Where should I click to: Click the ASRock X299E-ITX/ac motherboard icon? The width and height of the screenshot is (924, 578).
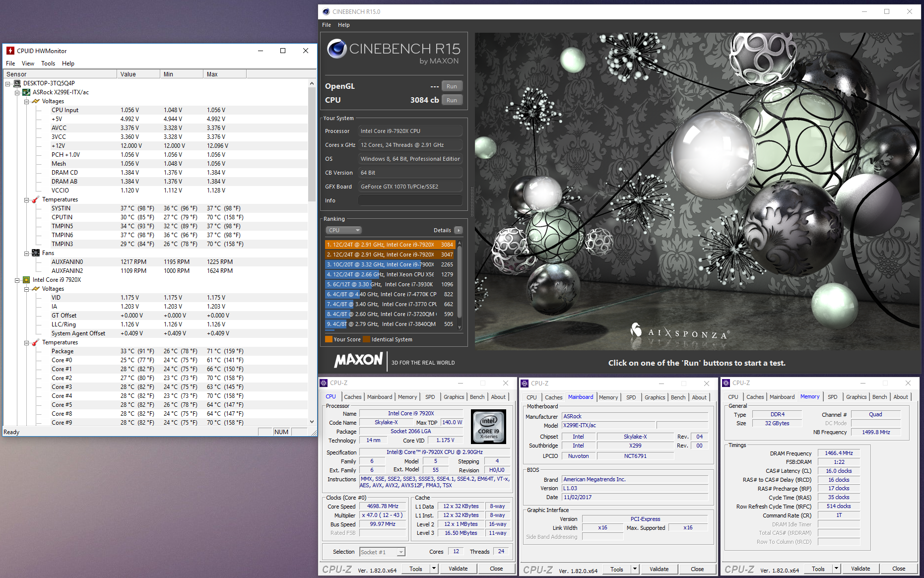click(26, 92)
